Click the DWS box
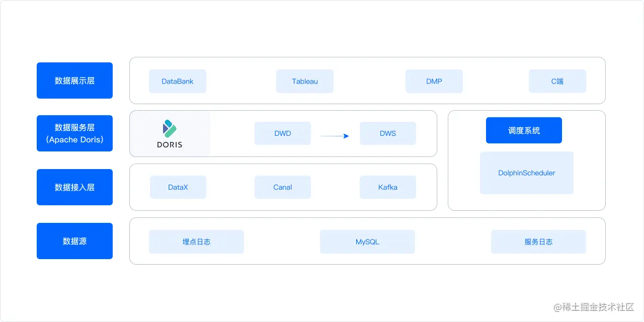Viewport: 644px width, 322px height. pyautogui.click(x=388, y=133)
